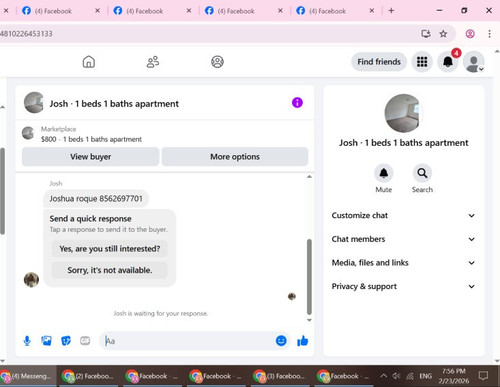Click the ENG language indicator
The image size is (500, 387).
coord(426,376)
